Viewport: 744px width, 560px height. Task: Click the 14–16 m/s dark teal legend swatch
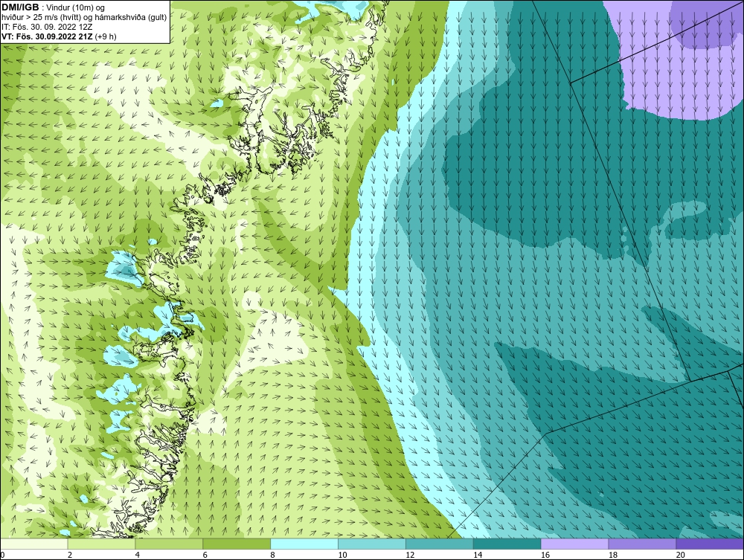507,544
